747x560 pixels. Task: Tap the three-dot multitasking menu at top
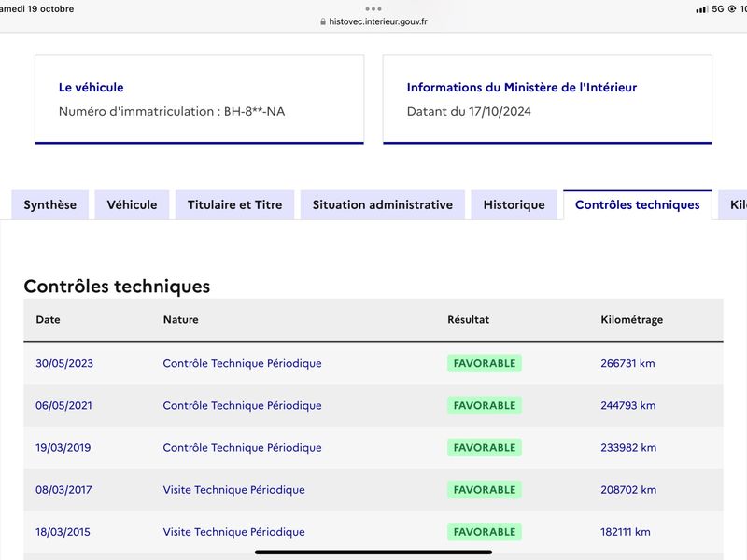coord(373,8)
